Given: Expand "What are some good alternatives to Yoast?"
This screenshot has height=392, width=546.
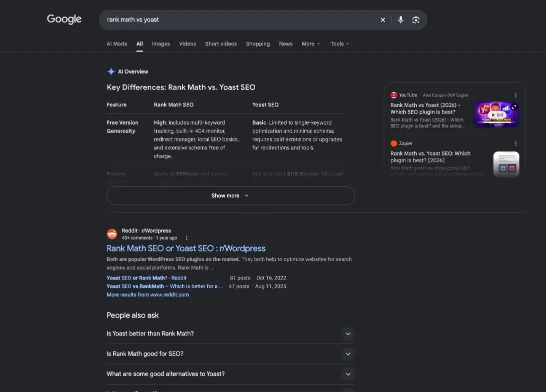Looking at the screenshot, I should [x=231, y=374].
